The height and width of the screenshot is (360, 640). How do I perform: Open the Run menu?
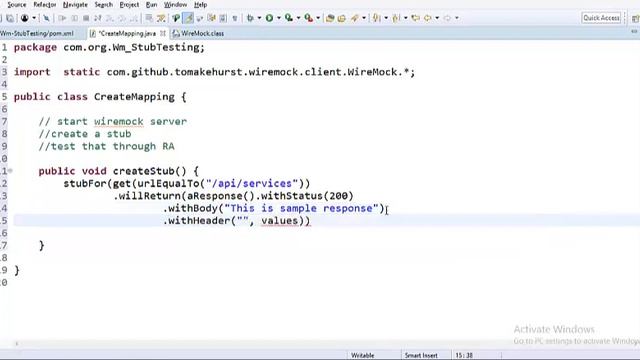tap(151, 5)
